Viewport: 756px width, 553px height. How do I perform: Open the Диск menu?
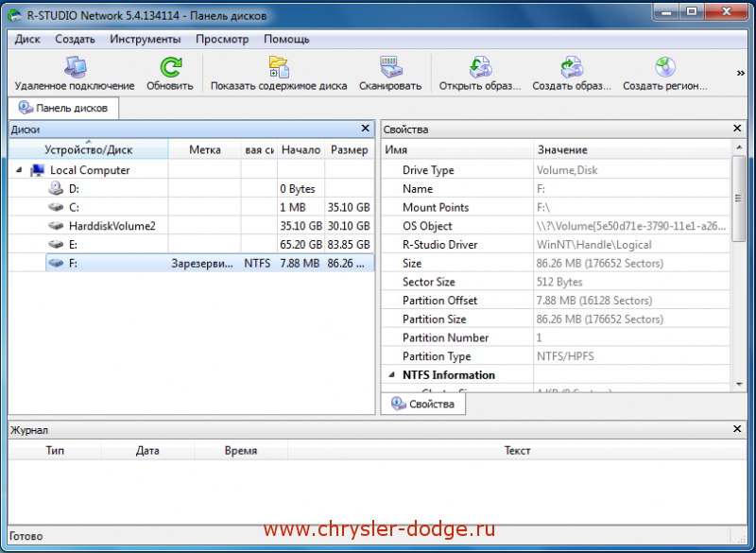[27, 39]
